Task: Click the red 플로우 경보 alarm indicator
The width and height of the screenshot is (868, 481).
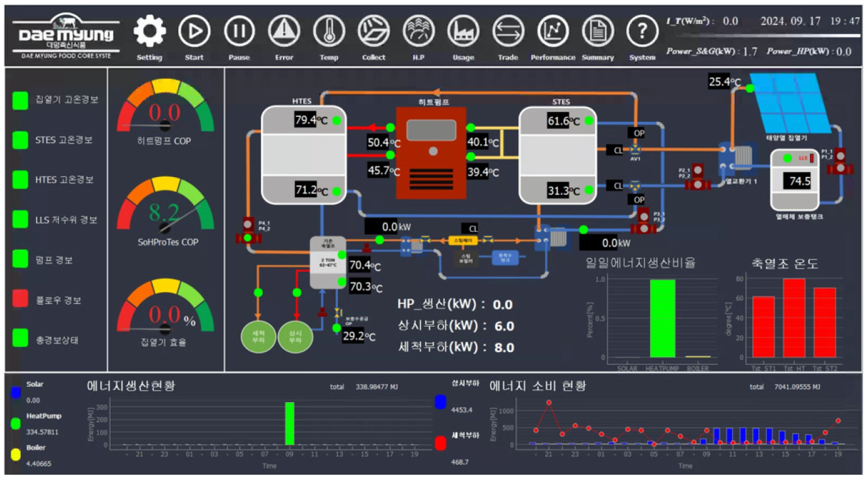Action: click(x=21, y=300)
